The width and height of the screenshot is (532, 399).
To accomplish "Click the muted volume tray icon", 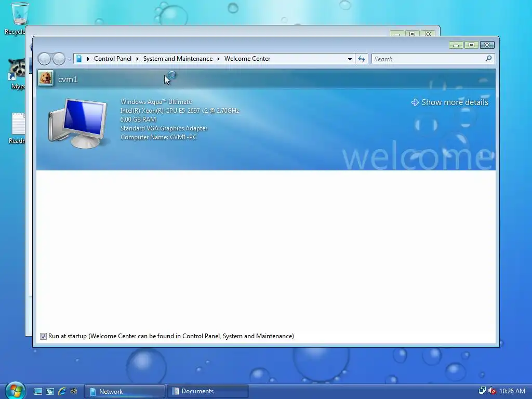I will point(492,391).
